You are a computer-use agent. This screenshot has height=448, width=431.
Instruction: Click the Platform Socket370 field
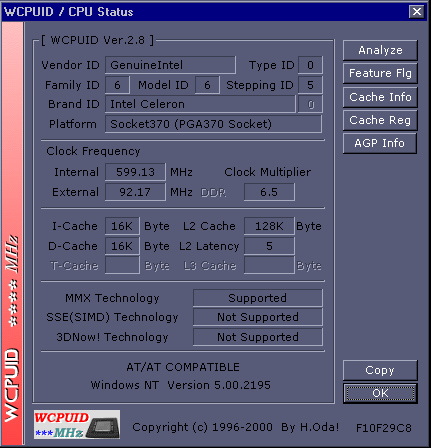(x=213, y=124)
